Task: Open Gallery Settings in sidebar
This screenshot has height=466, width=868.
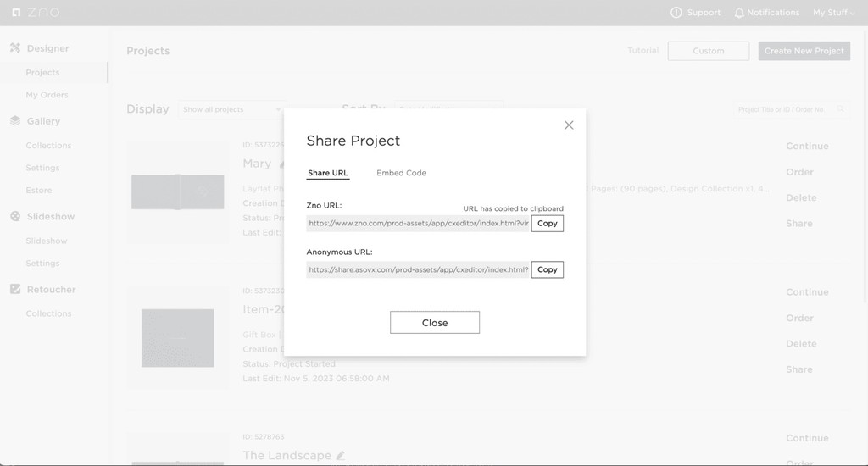Action: tap(42, 168)
